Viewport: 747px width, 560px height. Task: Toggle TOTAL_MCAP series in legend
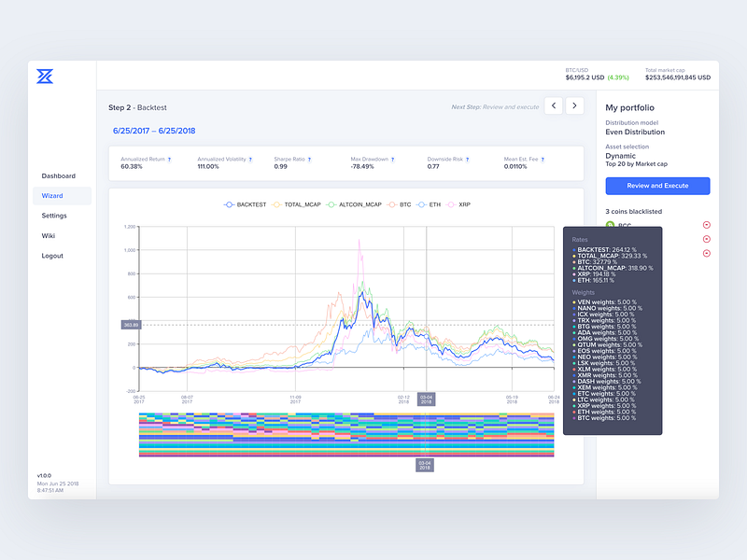[x=296, y=204]
